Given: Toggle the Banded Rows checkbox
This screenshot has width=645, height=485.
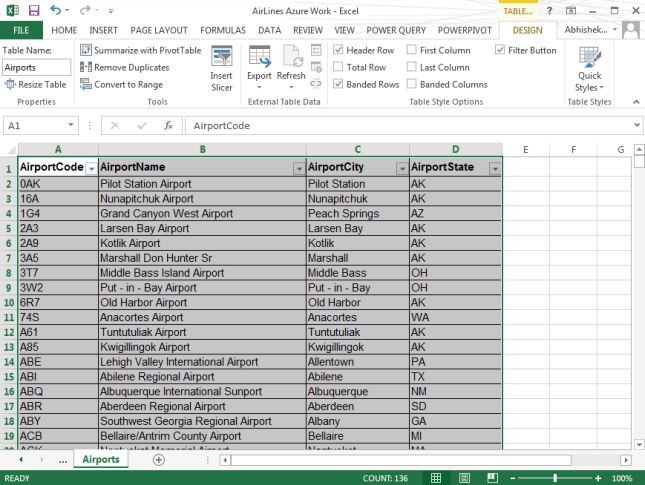Looking at the screenshot, I should click(338, 84).
